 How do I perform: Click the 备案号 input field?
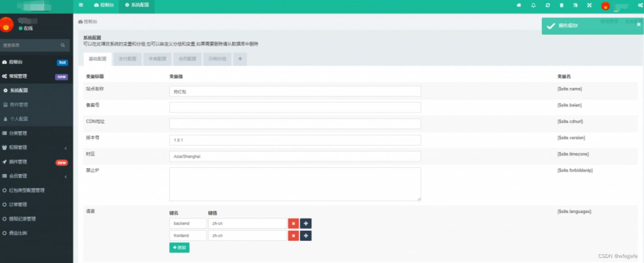coord(295,107)
